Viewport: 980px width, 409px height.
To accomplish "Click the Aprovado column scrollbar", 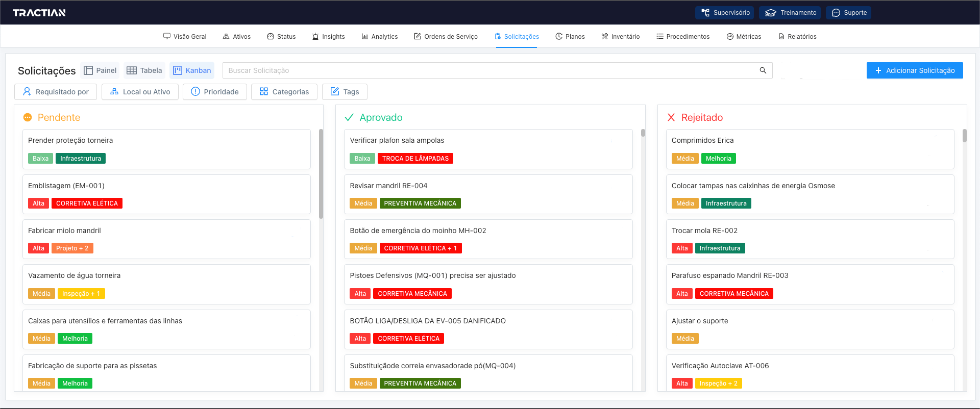I will click(x=643, y=133).
